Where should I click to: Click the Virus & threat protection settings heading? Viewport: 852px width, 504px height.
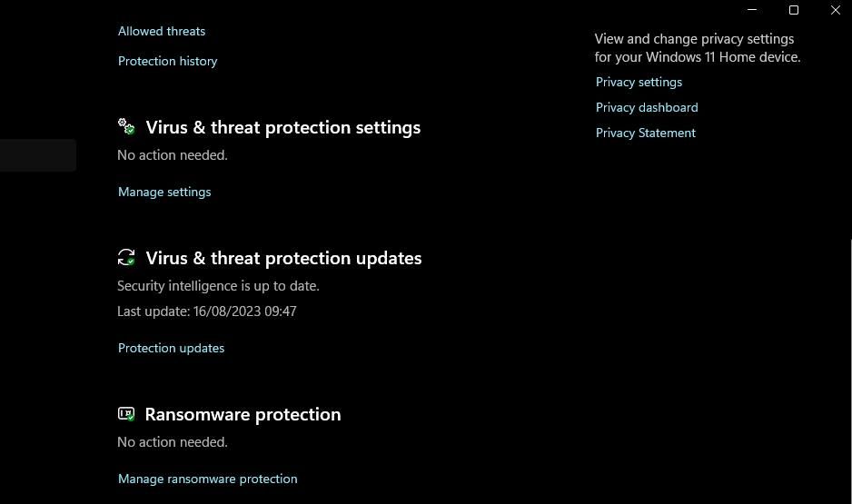point(282,127)
